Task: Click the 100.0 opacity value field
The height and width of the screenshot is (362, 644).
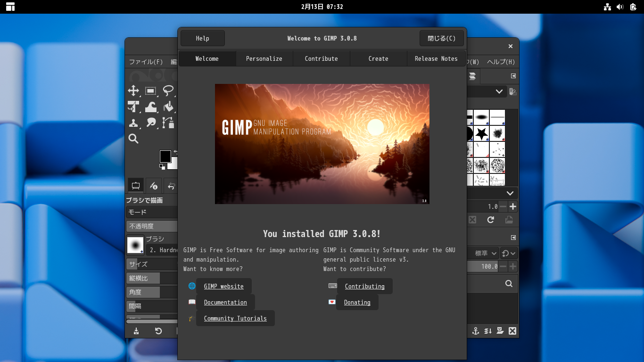Action: pyautogui.click(x=483, y=266)
